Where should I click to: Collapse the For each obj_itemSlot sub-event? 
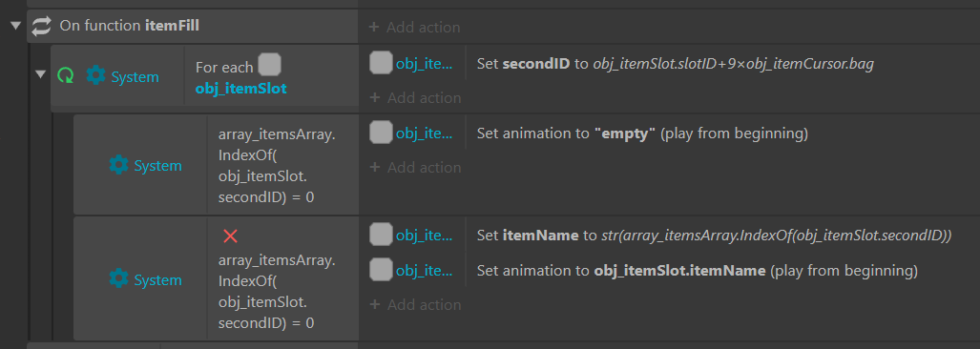(x=41, y=74)
